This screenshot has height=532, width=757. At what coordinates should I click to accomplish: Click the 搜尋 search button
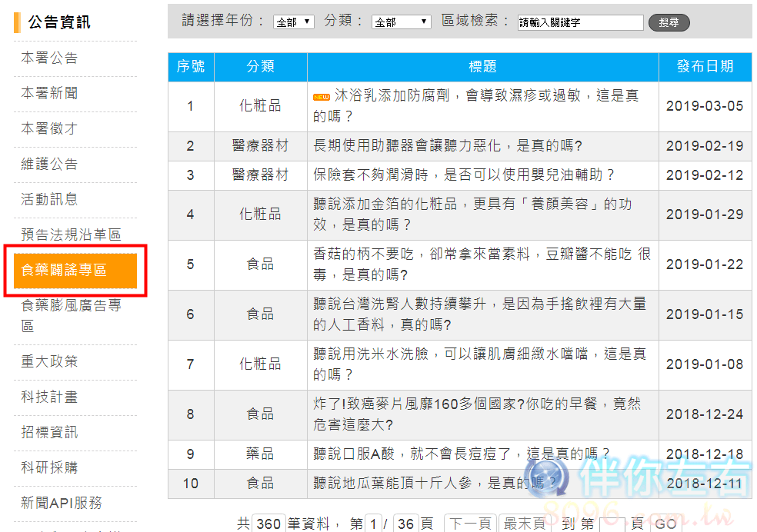click(669, 22)
